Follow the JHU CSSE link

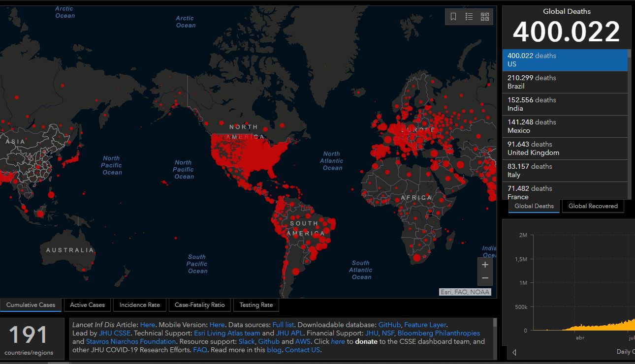[115, 333]
